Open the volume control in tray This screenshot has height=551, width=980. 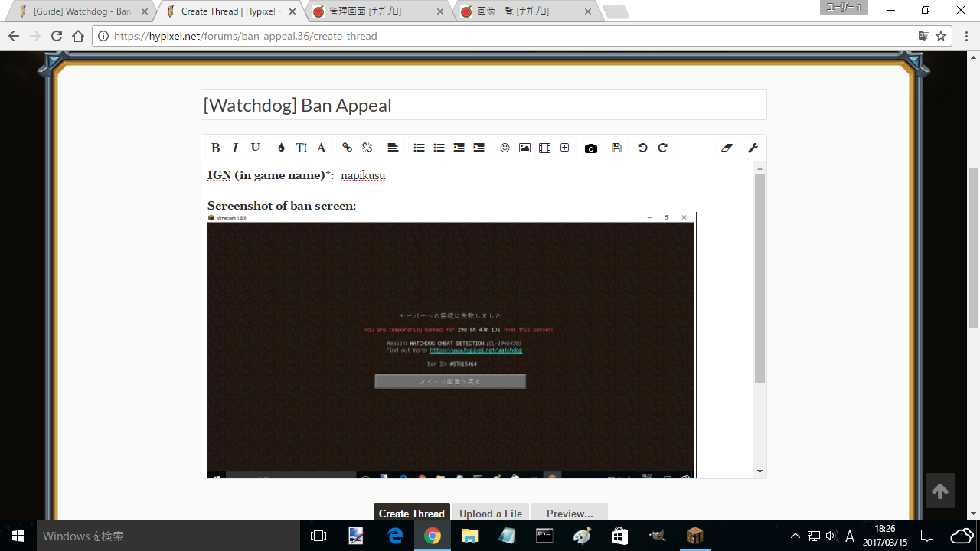pos(831,536)
